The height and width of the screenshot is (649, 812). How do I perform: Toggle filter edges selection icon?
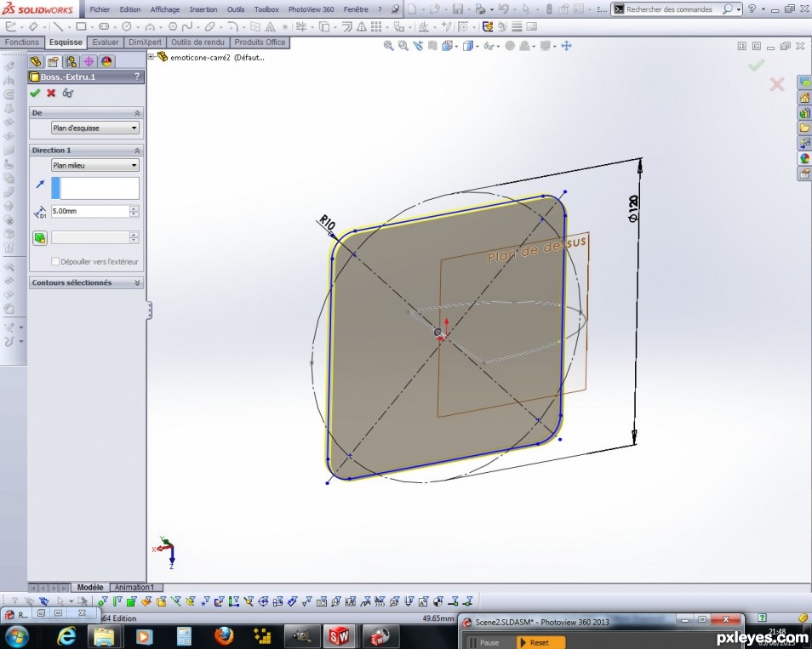click(x=117, y=601)
